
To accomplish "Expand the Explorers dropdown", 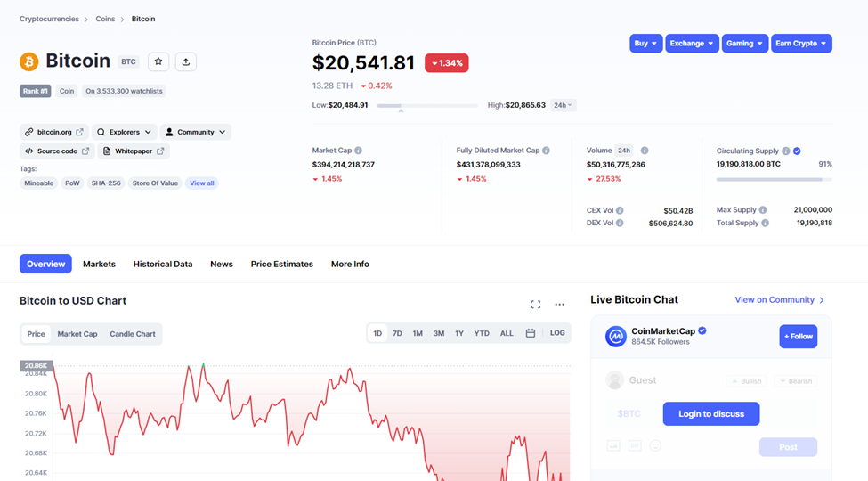I will (x=124, y=132).
